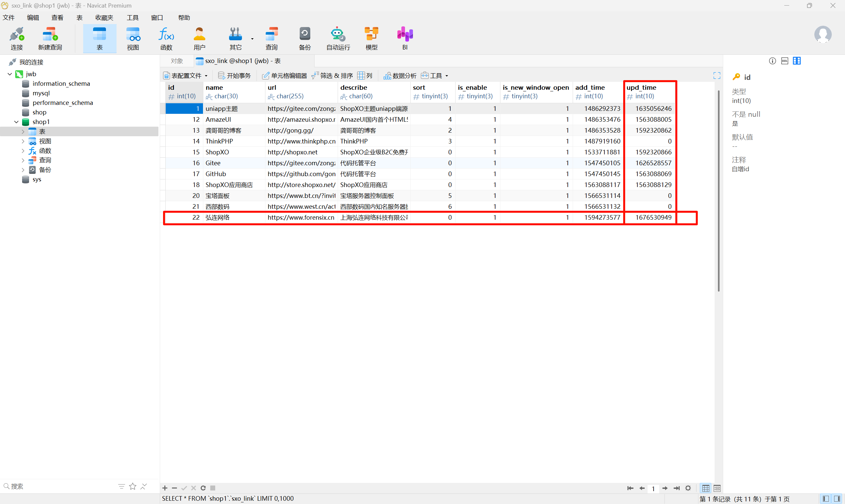Screen dimensions: 845x504
Task: Click the 列 columns button
Action: (365, 76)
